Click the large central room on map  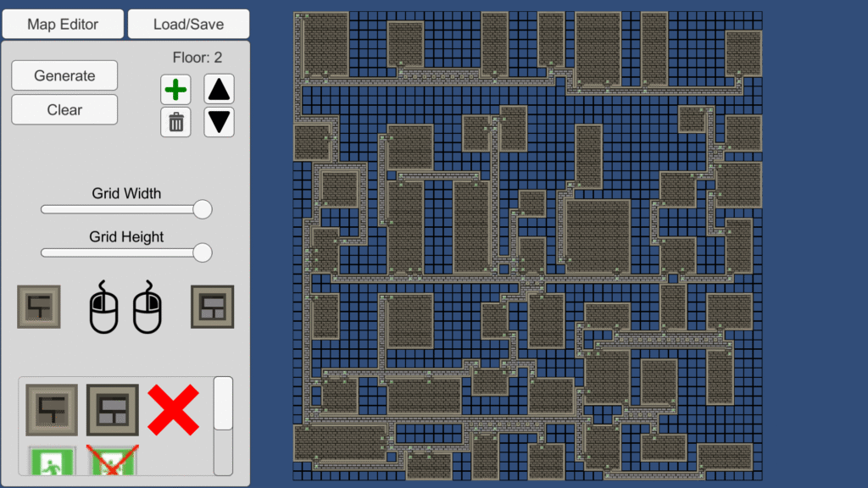598,236
